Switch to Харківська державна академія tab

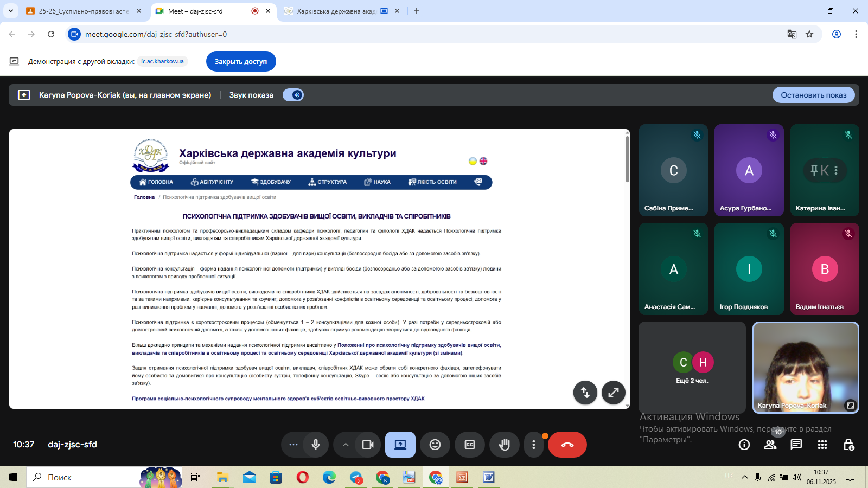pyautogui.click(x=336, y=11)
